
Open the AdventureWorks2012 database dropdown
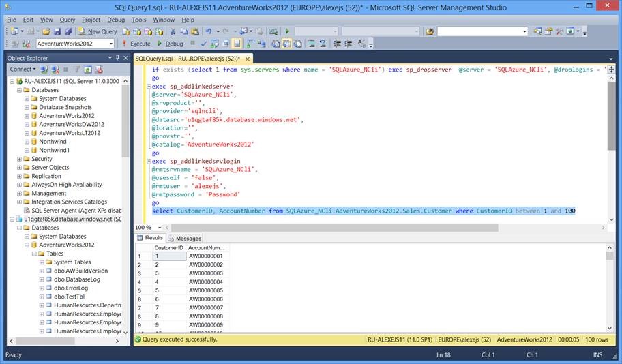point(111,44)
